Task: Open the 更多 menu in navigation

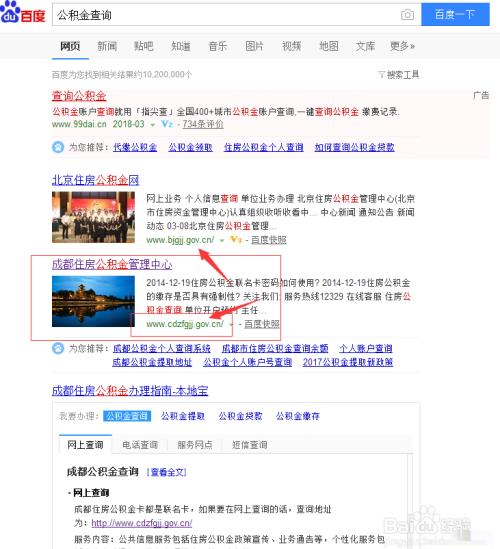Action: 402,46
